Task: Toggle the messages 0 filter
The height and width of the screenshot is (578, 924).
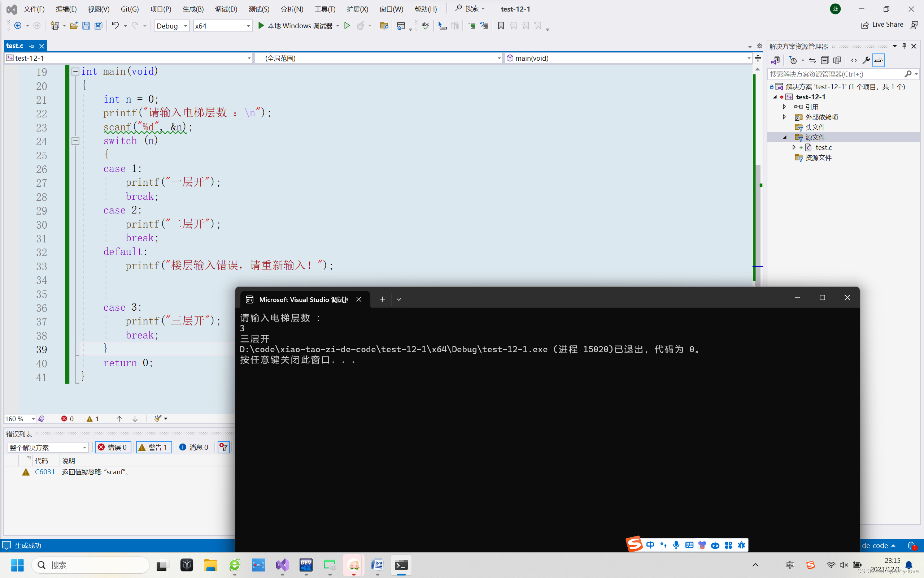Action: [x=193, y=447]
